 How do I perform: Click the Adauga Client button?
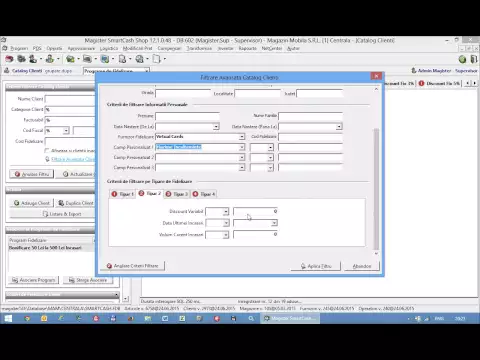tap(32, 203)
